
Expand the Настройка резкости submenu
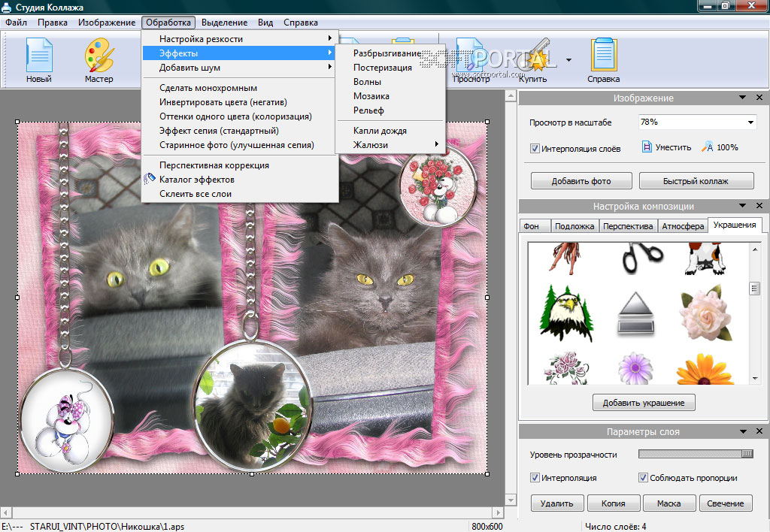240,39
